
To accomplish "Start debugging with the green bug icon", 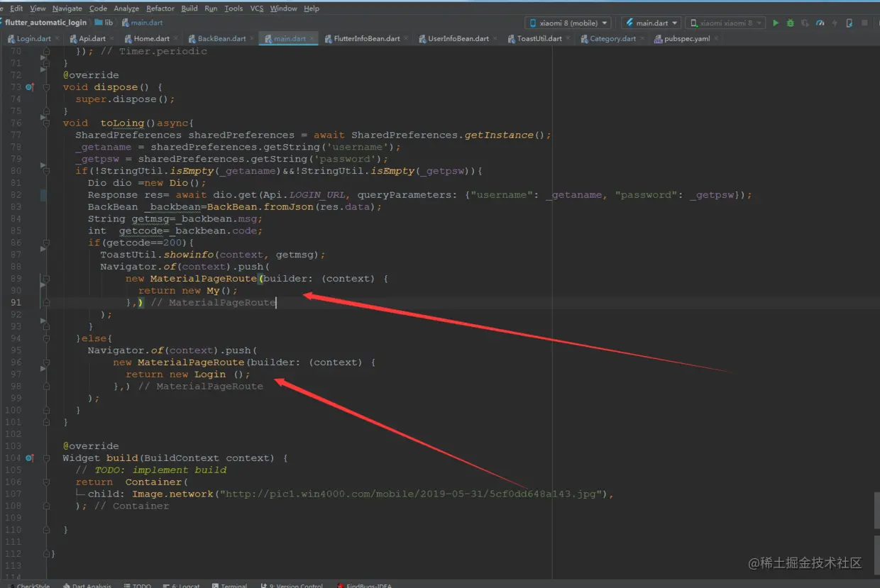I will [x=791, y=23].
